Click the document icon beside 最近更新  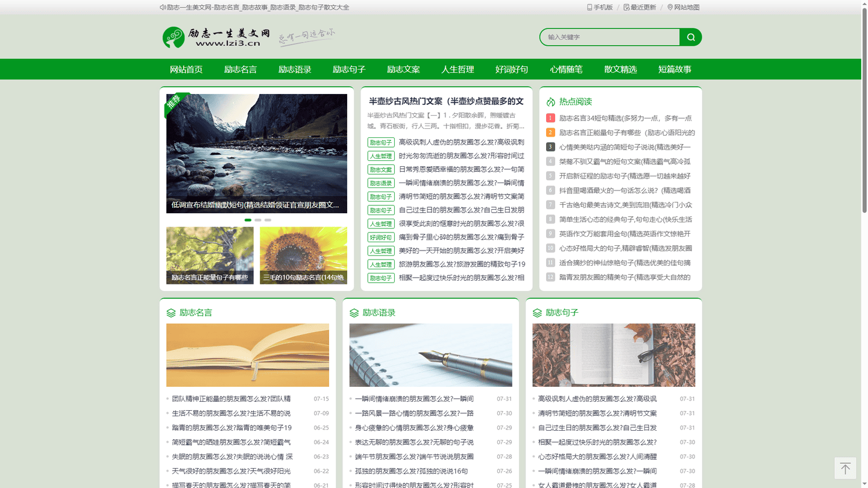tap(626, 7)
